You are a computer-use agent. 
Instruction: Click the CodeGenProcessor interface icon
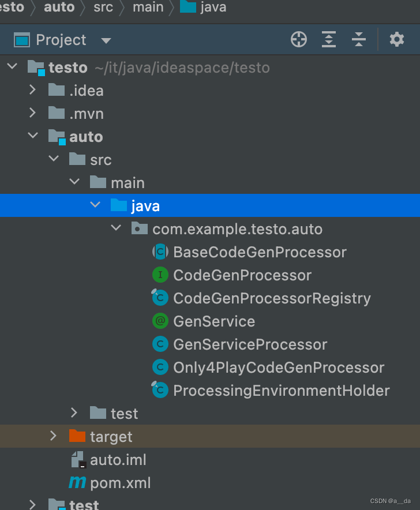(x=160, y=275)
